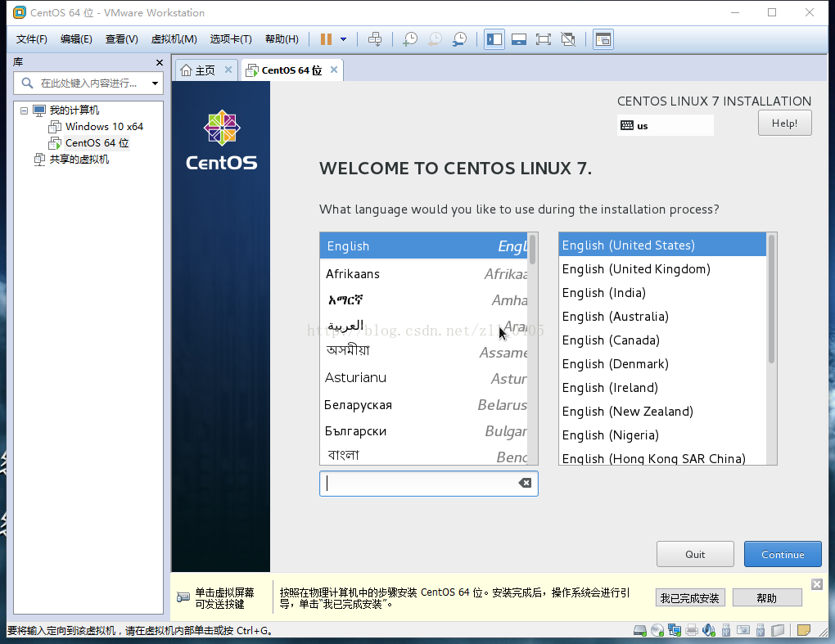Select CentOS 64 位 in the library tree
This screenshot has width=835, height=644.
[x=97, y=142]
